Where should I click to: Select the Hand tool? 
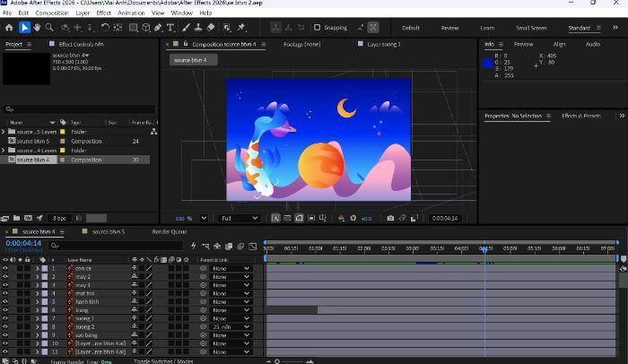tap(37, 28)
